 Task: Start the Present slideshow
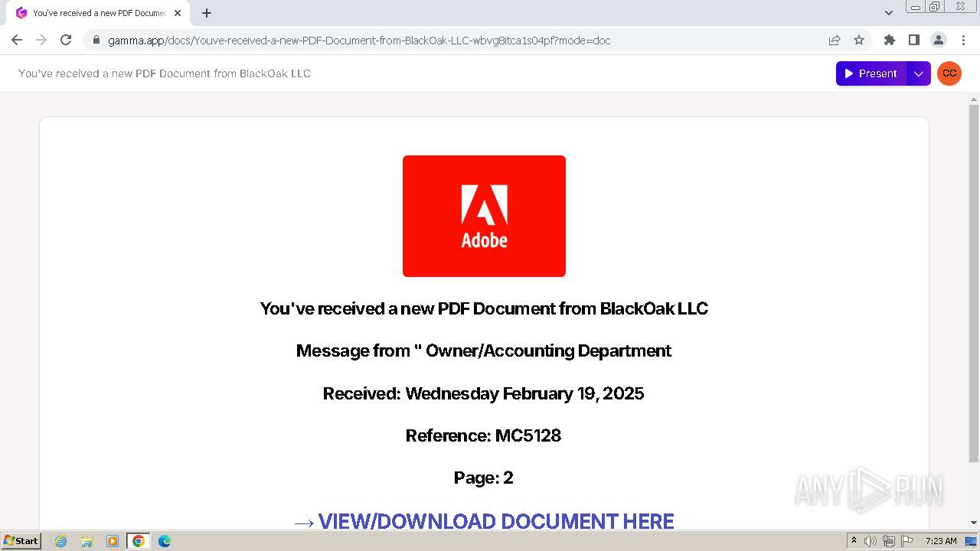pos(871,73)
